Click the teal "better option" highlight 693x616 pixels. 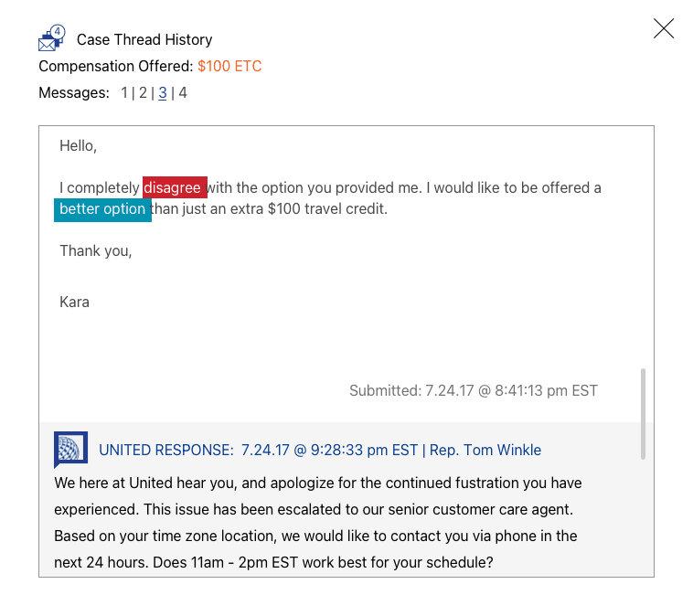tap(102, 209)
